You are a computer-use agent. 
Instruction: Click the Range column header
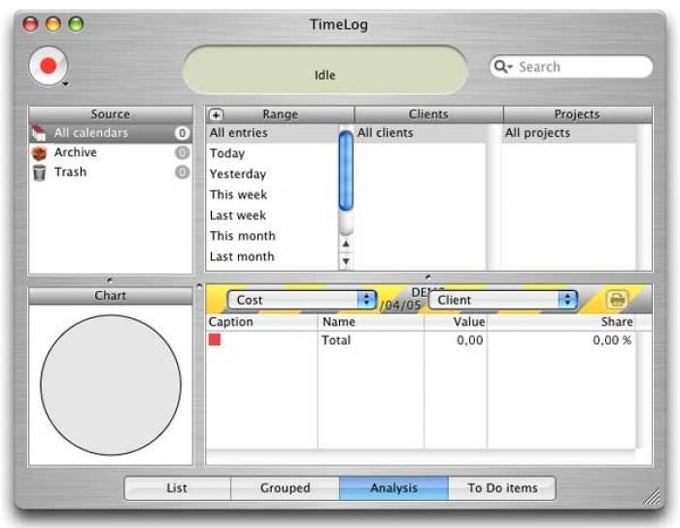[x=280, y=114]
